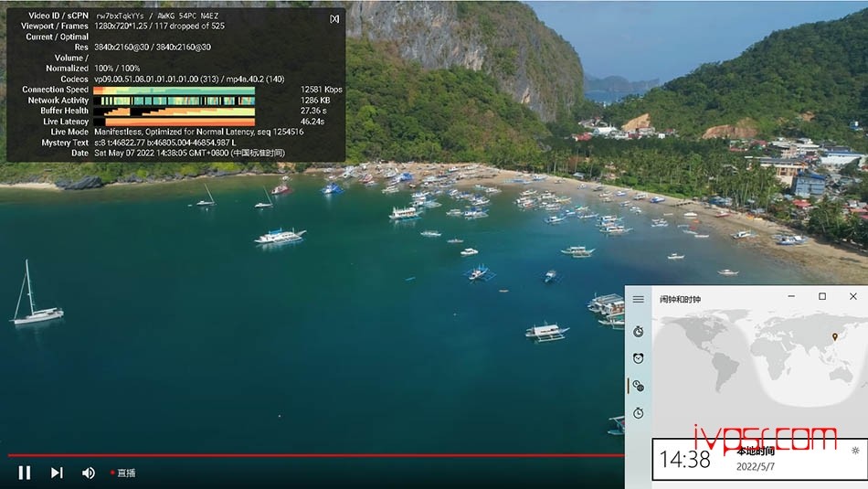868x489 pixels.
Task: Click the Mystery Text s:8 line
Action: click(165, 143)
